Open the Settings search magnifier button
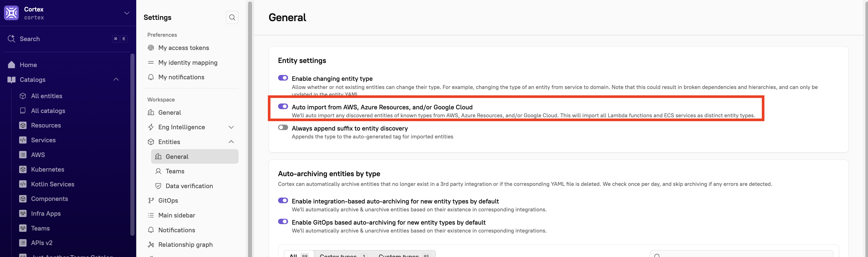Viewport: 868px width, 257px height. [x=232, y=18]
